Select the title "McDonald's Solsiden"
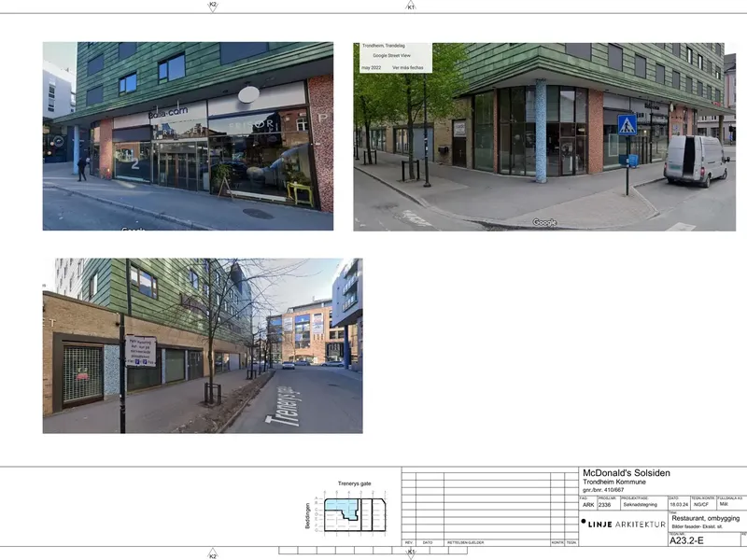This screenshot has width=747, height=560. (x=626, y=473)
